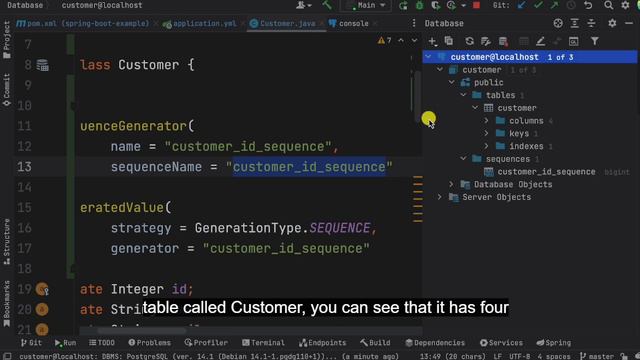This screenshot has width=640, height=360.
Task: Open Database panel options gear
Action: [612, 23]
